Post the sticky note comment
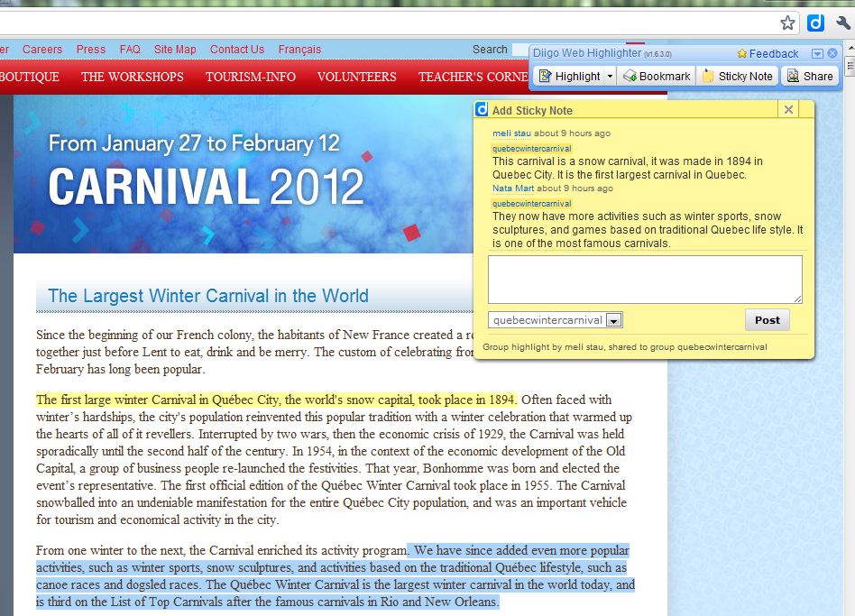The width and height of the screenshot is (855, 616). 767,320
